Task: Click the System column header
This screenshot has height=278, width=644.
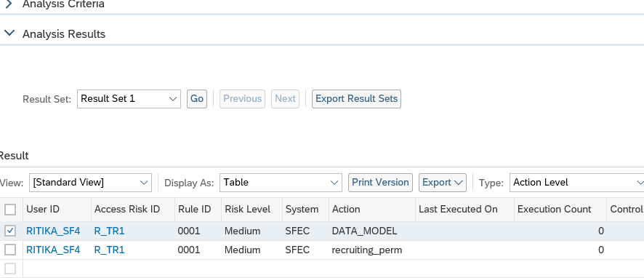Action: tap(305, 210)
